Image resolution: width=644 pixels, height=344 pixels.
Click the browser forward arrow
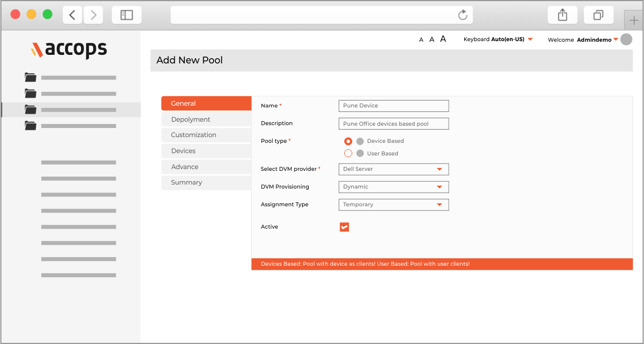click(93, 15)
